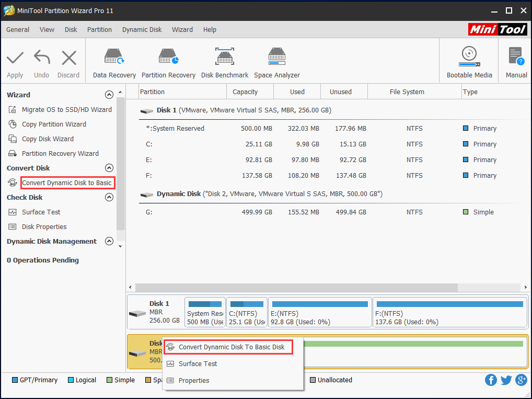Select Disk 1 in the disk map
Screen dimensions: 532x399
pyautogui.click(x=155, y=313)
